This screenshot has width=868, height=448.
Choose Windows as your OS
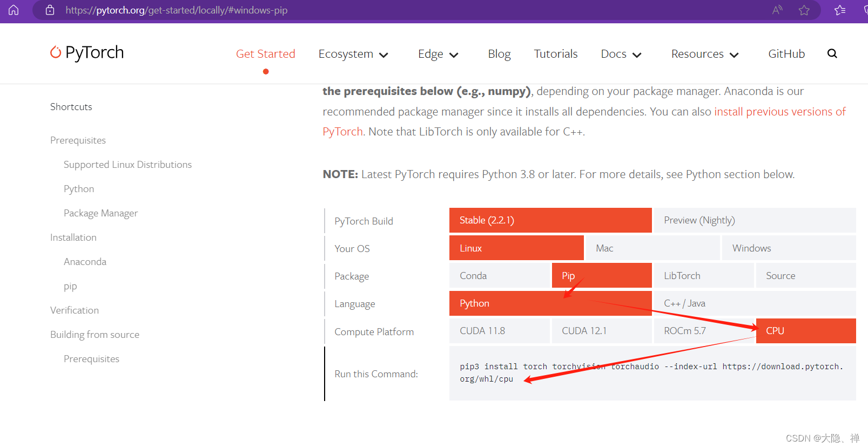(789, 248)
